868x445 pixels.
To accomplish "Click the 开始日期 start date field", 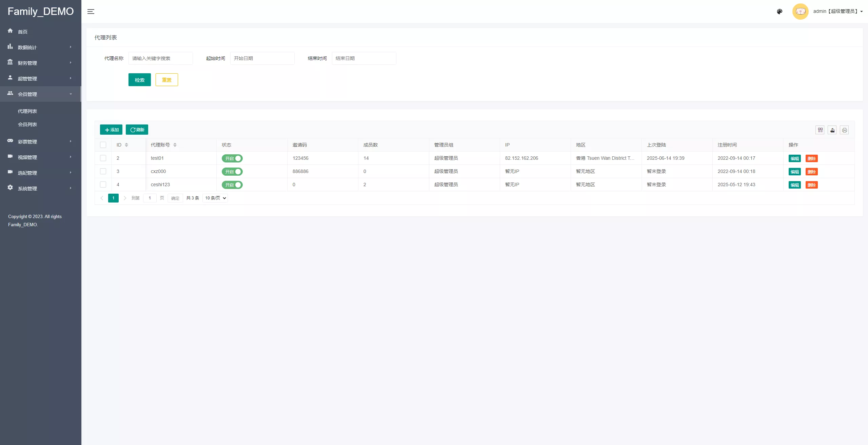I will click(x=262, y=58).
